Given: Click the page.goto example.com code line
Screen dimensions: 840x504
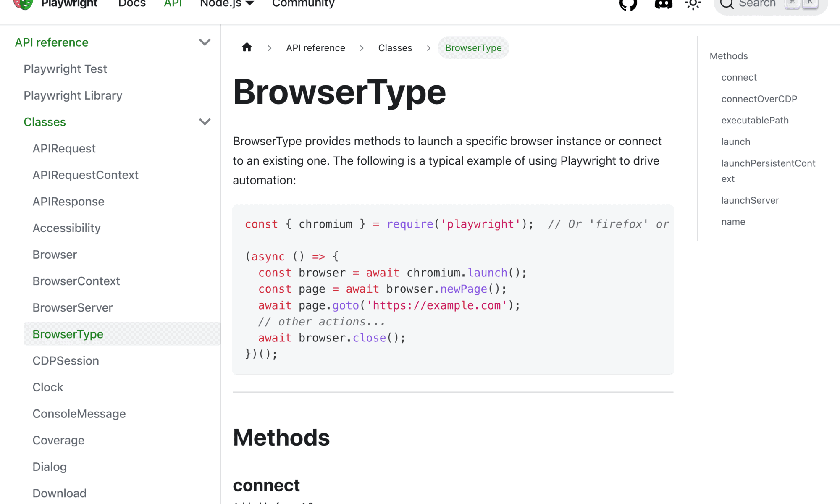Looking at the screenshot, I should point(389,305).
